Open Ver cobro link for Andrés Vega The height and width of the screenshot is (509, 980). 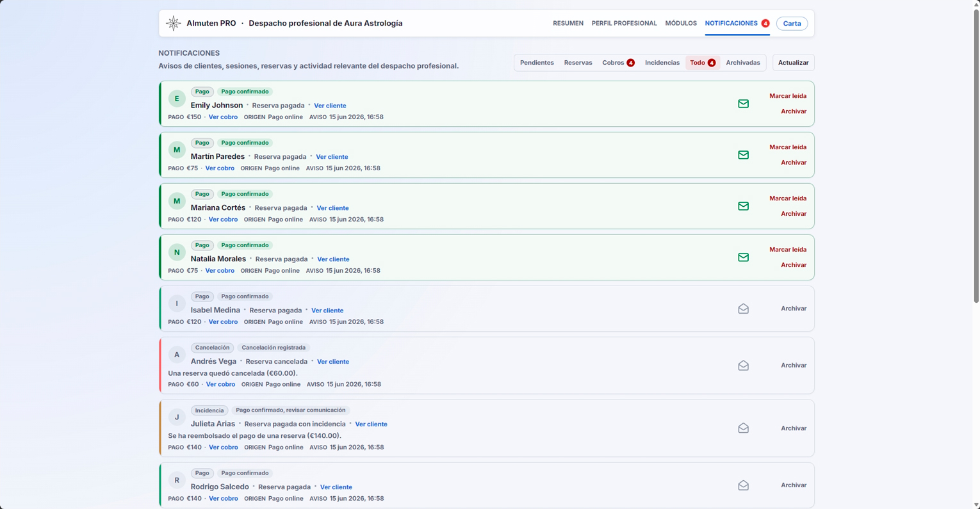[220, 384]
